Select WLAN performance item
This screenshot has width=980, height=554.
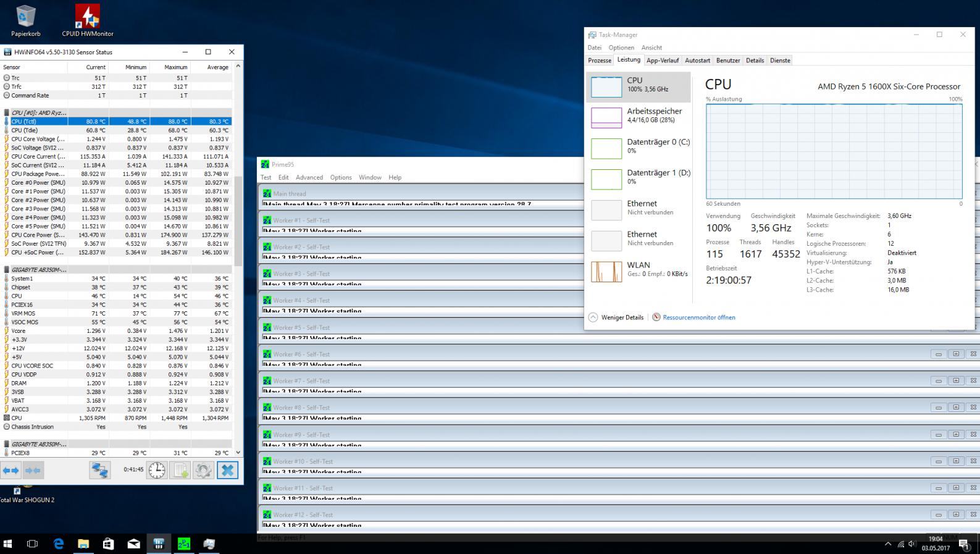pyautogui.click(x=639, y=271)
